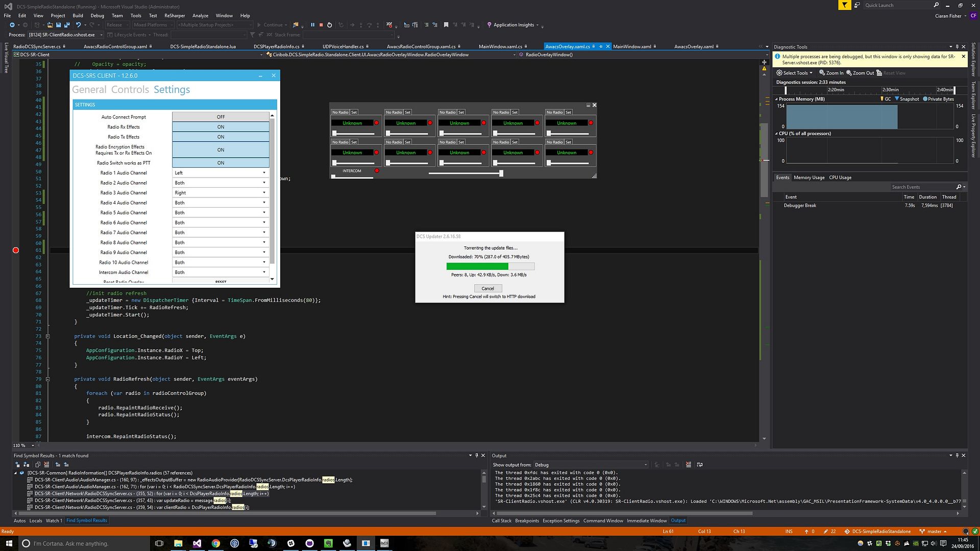Click the Save All toolbar icon
Viewport: 980px width, 551px height.
pos(67,24)
